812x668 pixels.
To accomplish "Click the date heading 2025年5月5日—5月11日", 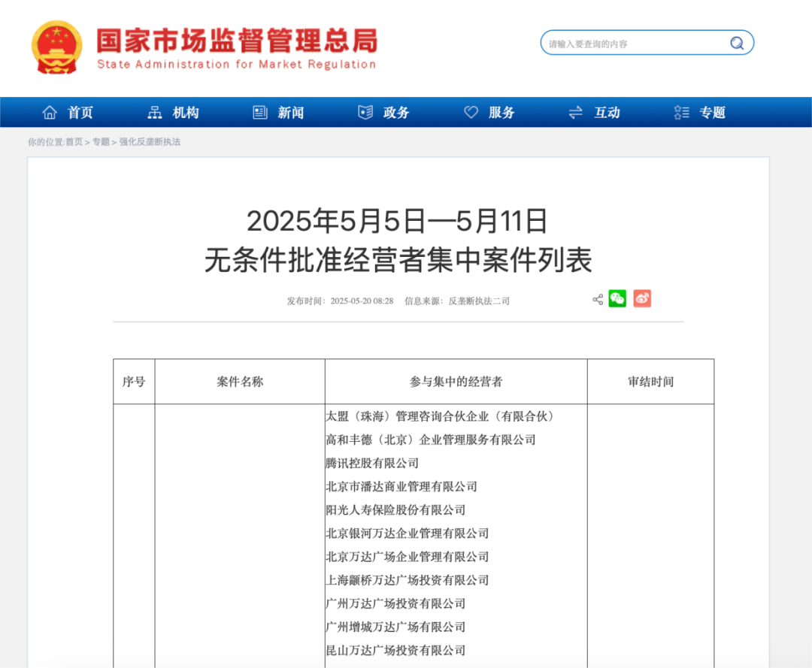I will point(397,221).
